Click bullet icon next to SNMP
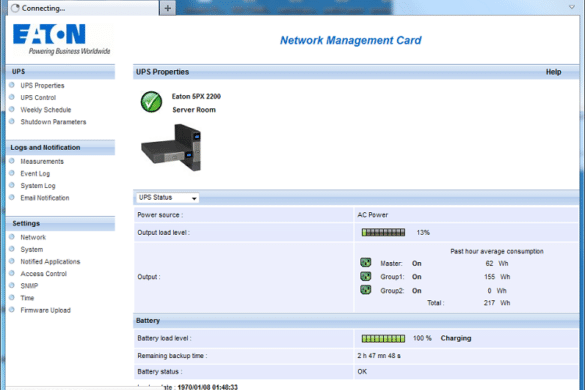 pyautogui.click(x=12, y=286)
